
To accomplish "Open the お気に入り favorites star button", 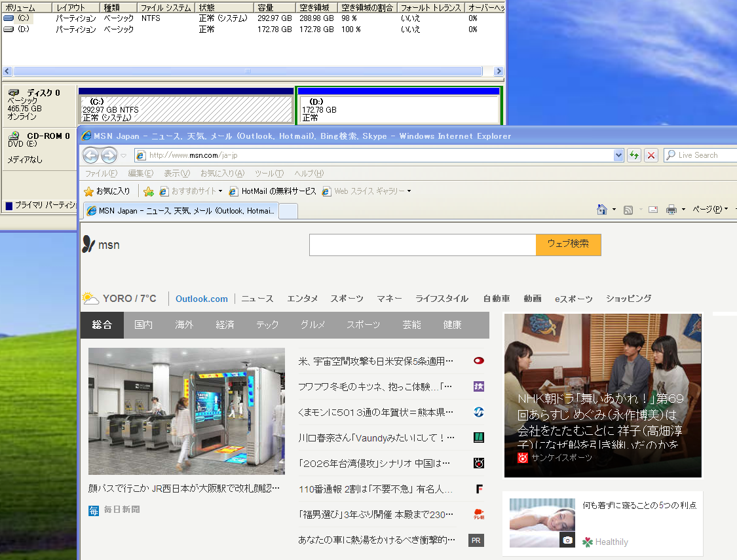I will coord(107,191).
